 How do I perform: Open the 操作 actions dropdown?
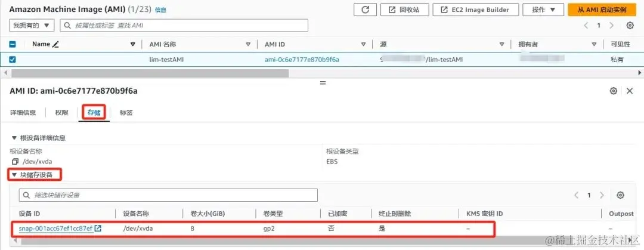pos(543,10)
